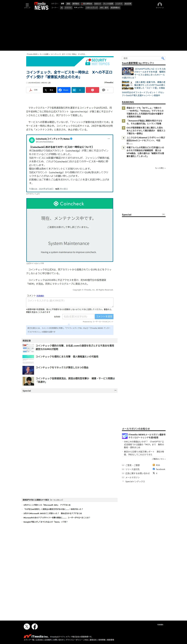Open ranking item 1 about Yellows

pyautogui.click(x=145, y=112)
